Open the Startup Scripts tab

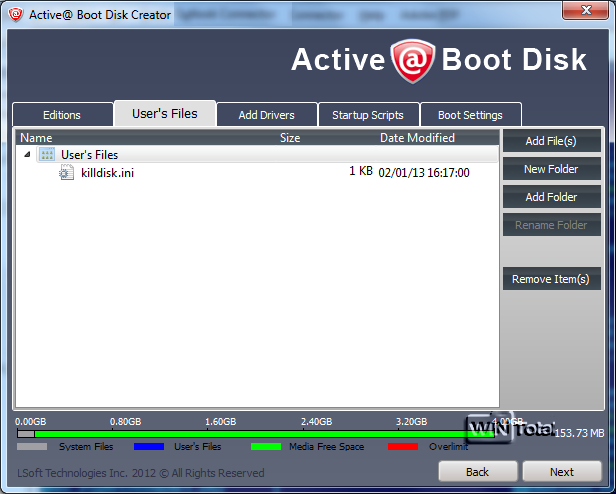coord(368,115)
